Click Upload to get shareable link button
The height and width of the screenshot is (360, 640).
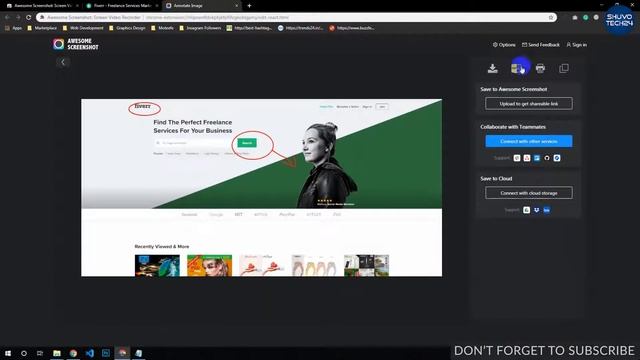coord(529,104)
